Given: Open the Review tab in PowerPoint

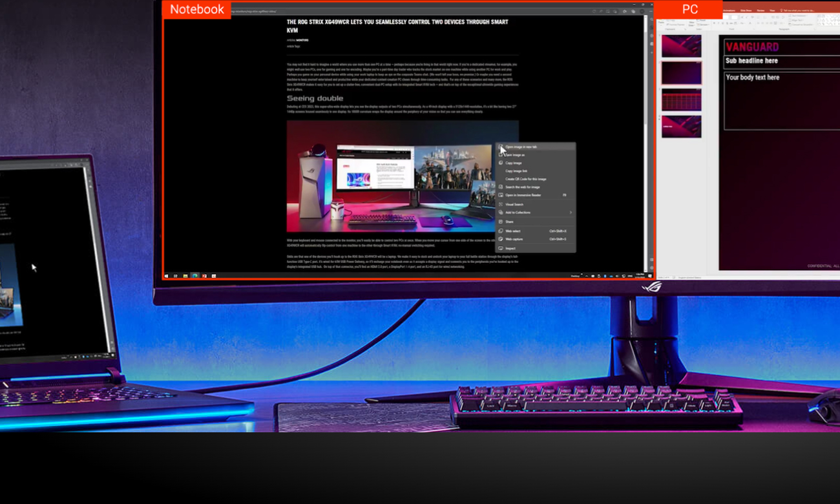Looking at the screenshot, I should 761,10.
